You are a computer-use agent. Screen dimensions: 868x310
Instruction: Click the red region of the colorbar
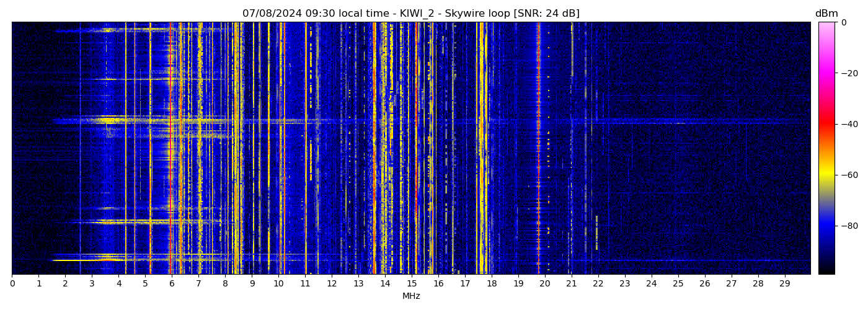(826, 124)
